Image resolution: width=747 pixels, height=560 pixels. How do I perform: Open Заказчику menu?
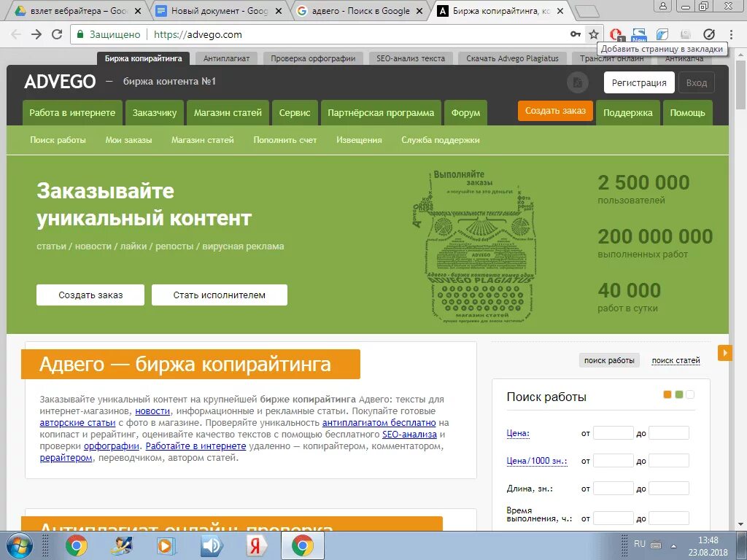(155, 113)
